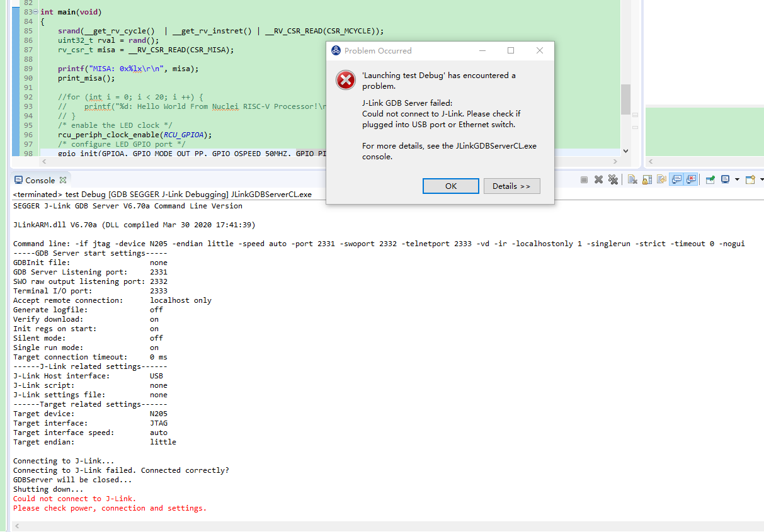Minimize the Problem Occurred dialog
Image resolution: width=764 pixels, height=532 pixels.
coord(482,50)
